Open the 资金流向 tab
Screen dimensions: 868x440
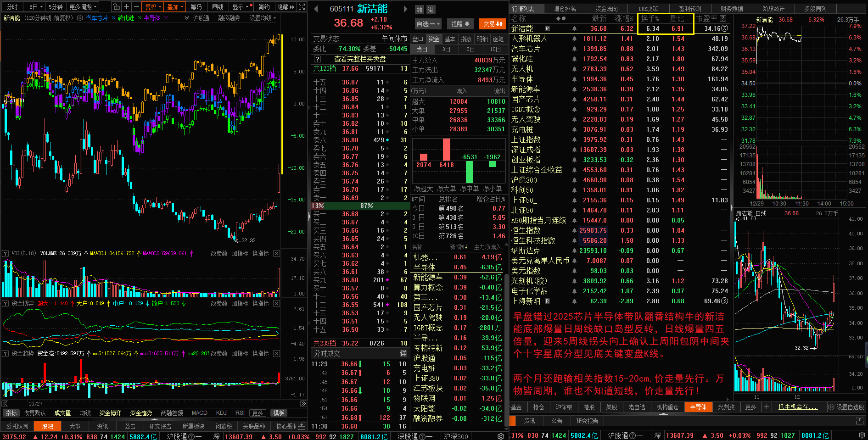coord(606,9)
